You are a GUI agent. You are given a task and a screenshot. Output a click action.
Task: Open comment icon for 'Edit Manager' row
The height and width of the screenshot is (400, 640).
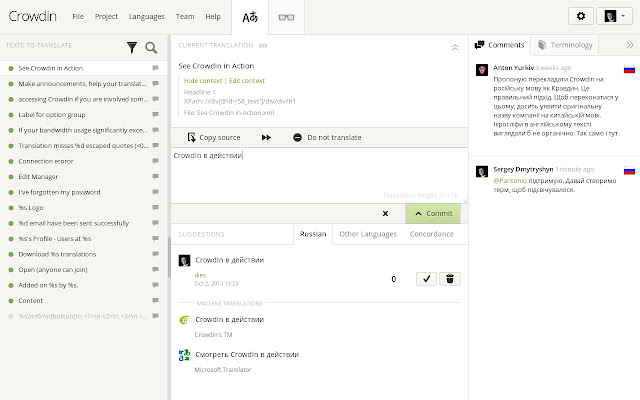pyautogui.click(x=156, y=177)
